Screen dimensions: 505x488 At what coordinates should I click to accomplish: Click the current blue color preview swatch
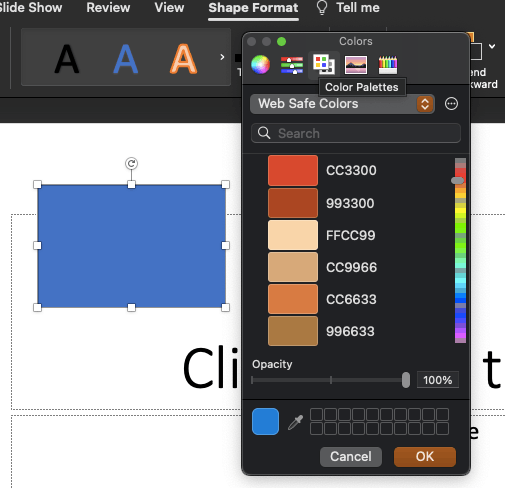click(265, 422)
